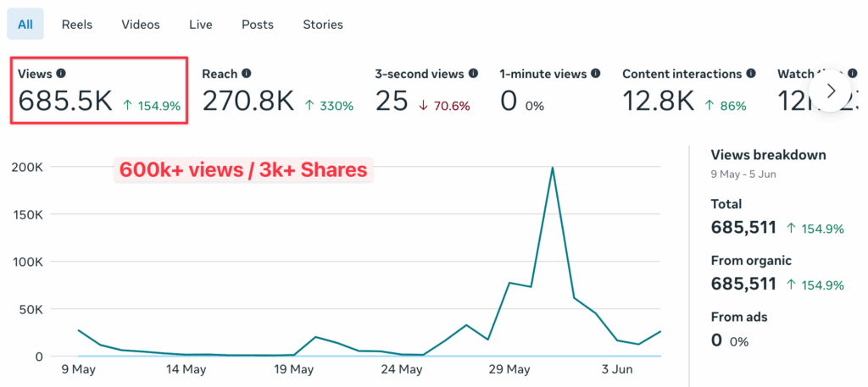868x387 pixels.
Task: Open the Videos tab
Action: 141,25
